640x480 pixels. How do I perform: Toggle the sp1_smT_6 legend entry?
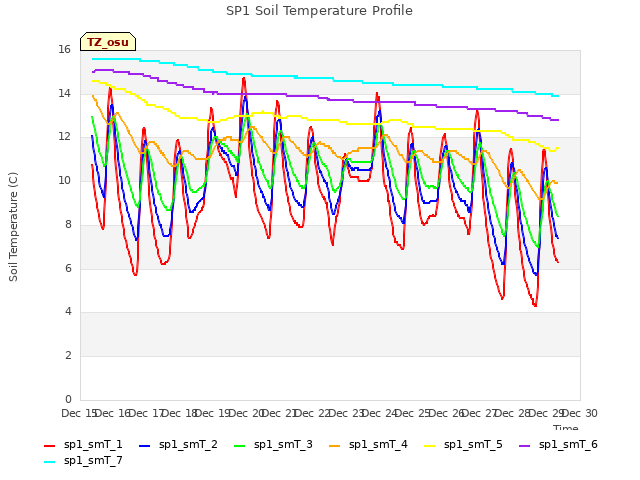point(558,444)
